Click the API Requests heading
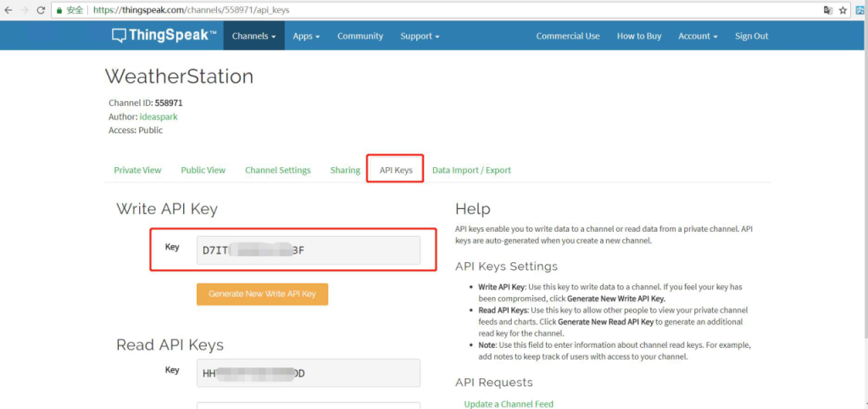868x409 pixels. (x=494, y=383)
